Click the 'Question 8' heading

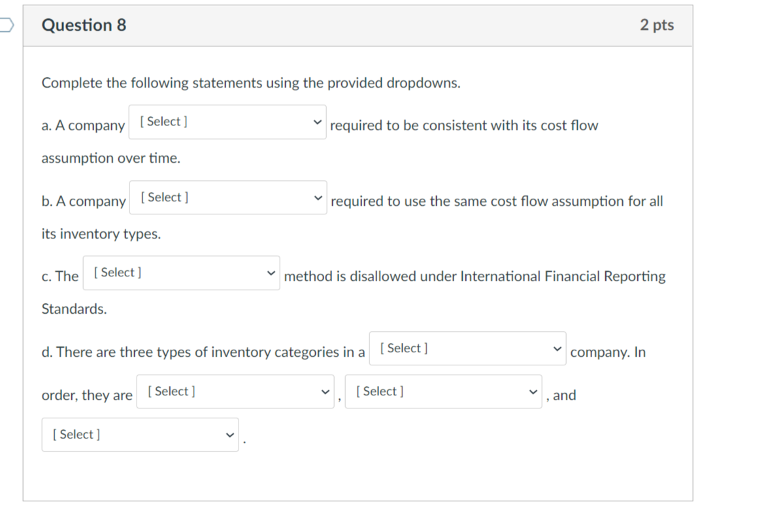tap(84, 25)
